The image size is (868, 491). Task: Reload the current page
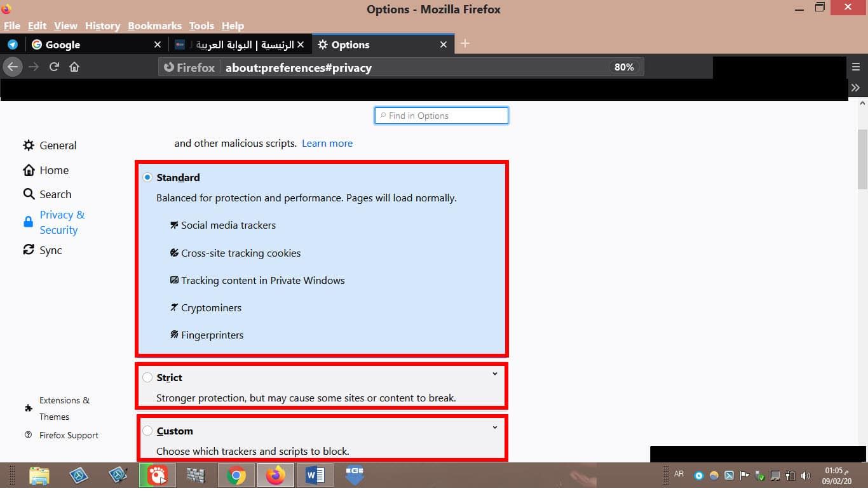(54, 67)
